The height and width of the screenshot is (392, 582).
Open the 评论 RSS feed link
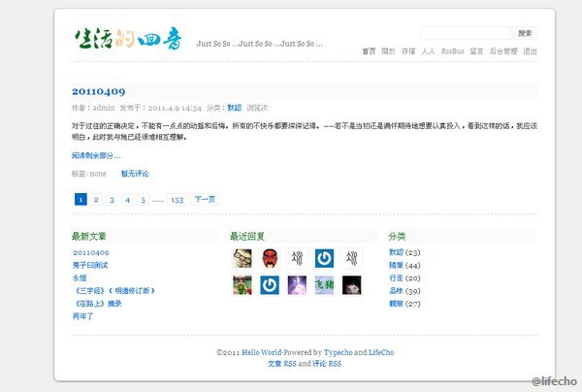coord(327,364)
